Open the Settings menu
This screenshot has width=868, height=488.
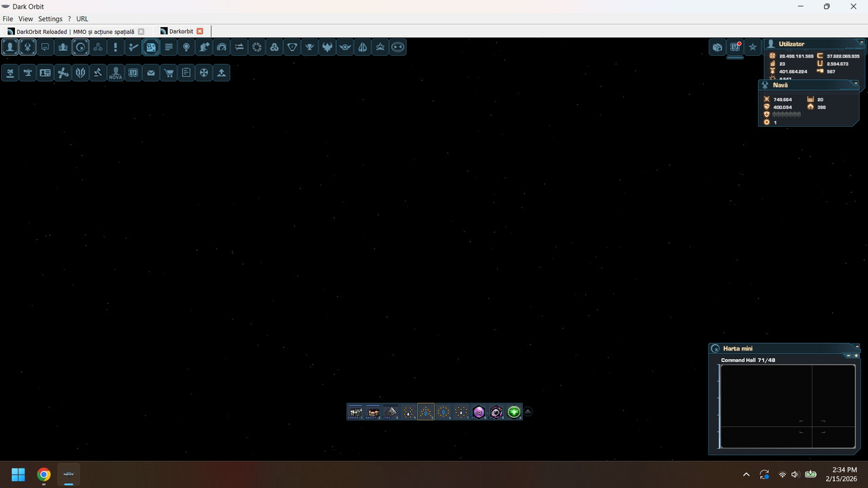[50, 19]
